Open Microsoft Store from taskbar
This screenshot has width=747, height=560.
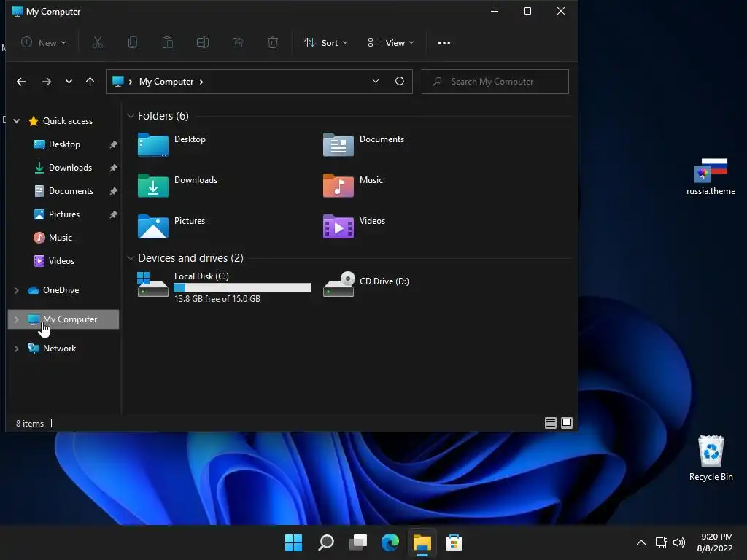[x=454, y=542]
